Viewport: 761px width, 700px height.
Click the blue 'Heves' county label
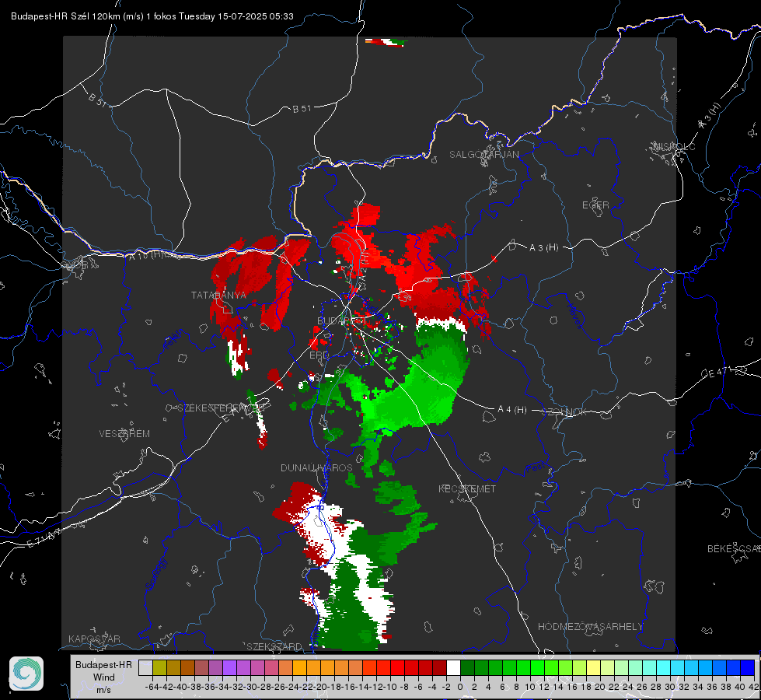[575, 317]
